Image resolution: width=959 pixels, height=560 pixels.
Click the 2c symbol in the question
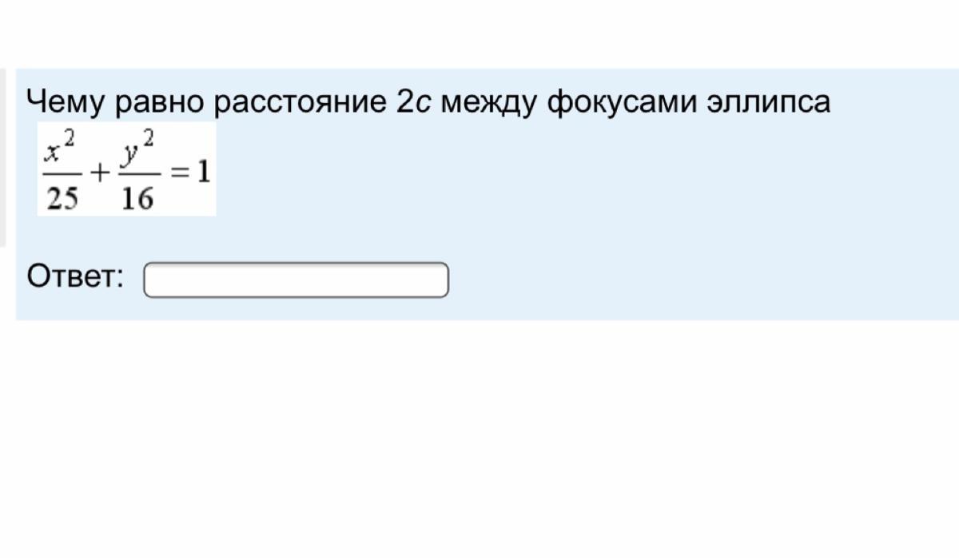[x=413, y=102]
